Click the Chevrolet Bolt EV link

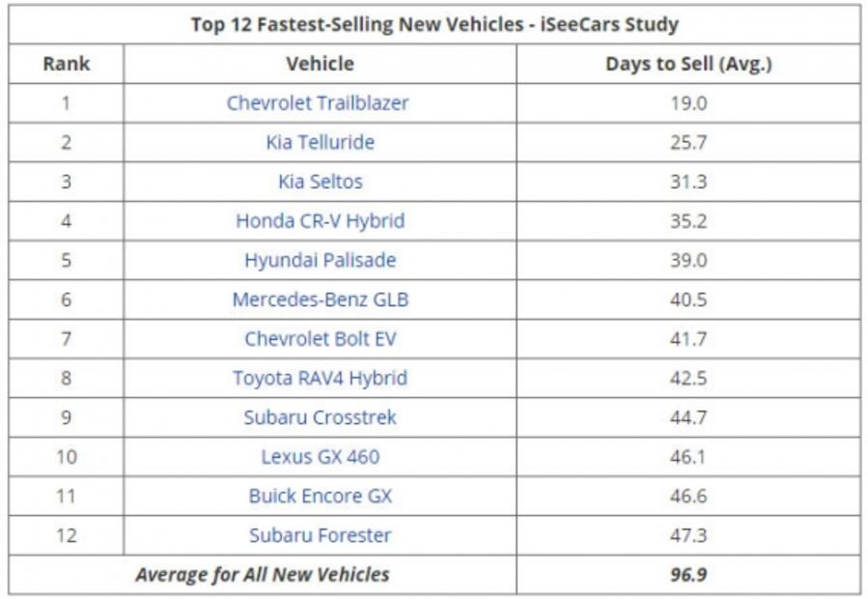[x=320, y=339]
